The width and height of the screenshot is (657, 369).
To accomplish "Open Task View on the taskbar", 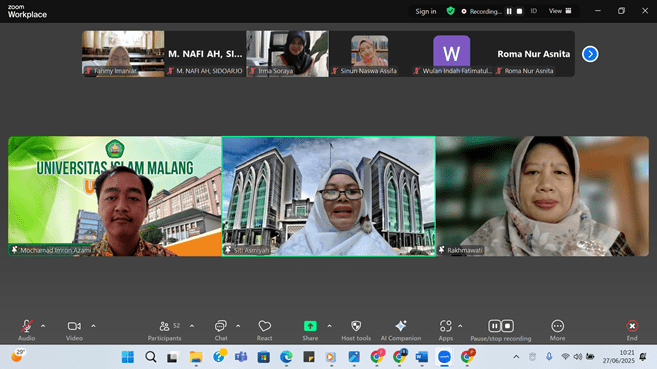I will (x=172, y=357).
